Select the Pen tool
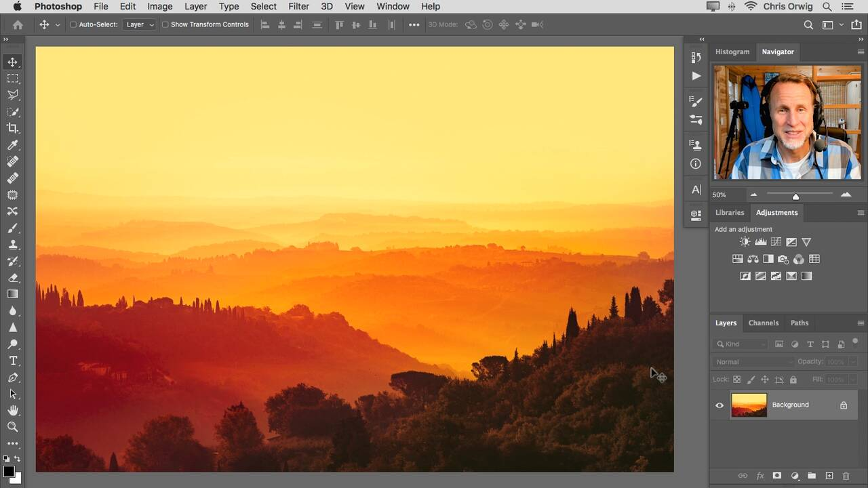868x488 pixels. [12, 378]
